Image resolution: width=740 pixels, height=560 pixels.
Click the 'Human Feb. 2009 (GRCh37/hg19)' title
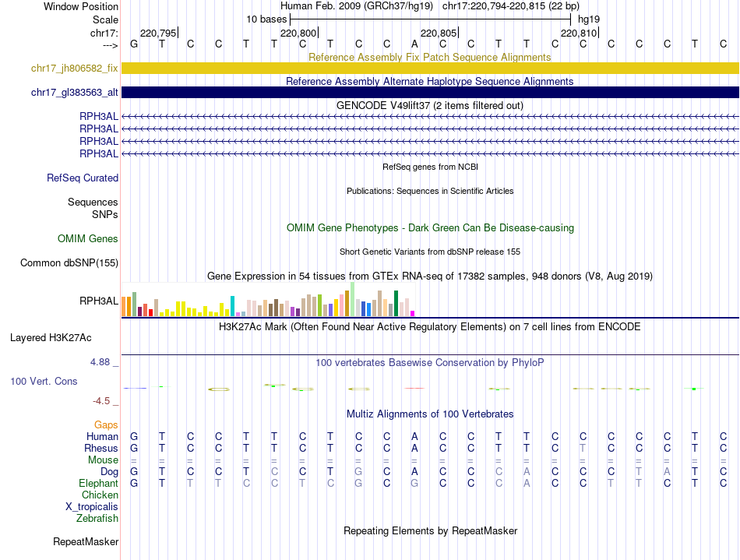coord(356,6)
